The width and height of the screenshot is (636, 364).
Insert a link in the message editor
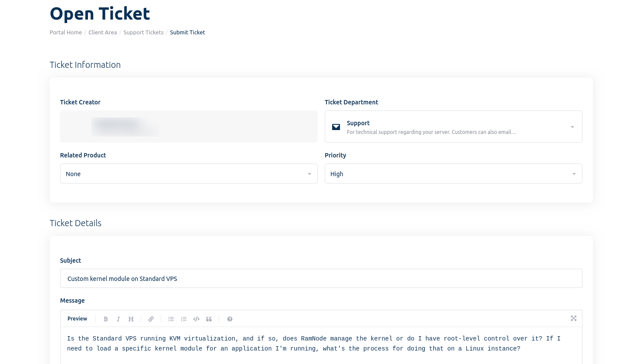(x=151, y=319)
